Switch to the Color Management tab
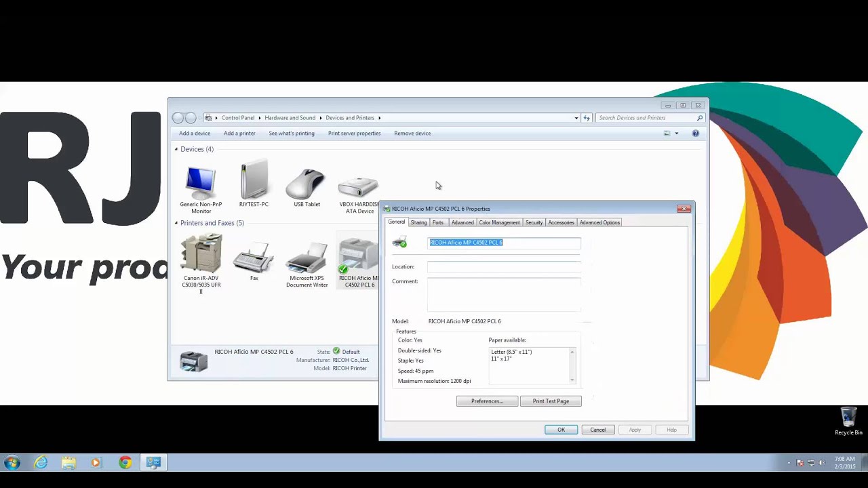The image size is (868, 488). (x=500, y=222)
